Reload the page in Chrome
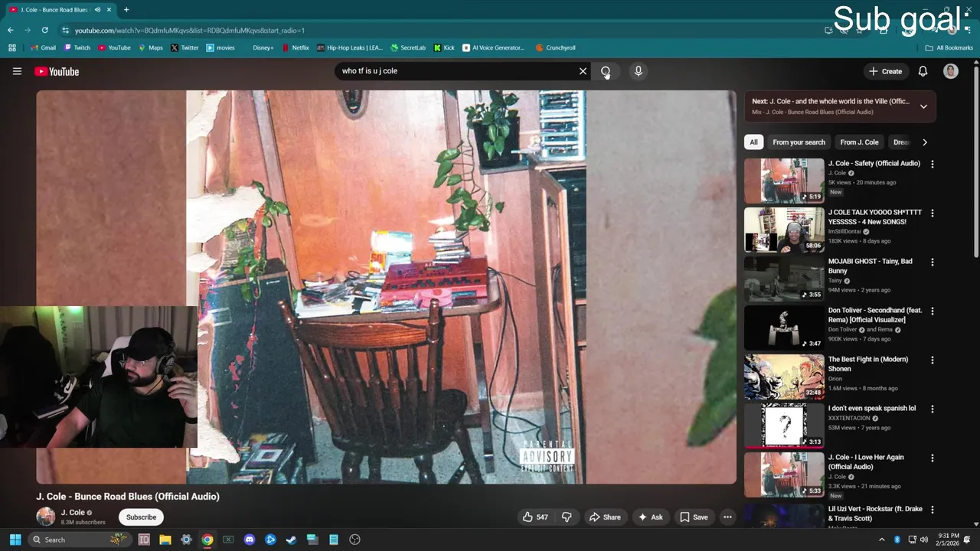 click(x=45, y=30)
